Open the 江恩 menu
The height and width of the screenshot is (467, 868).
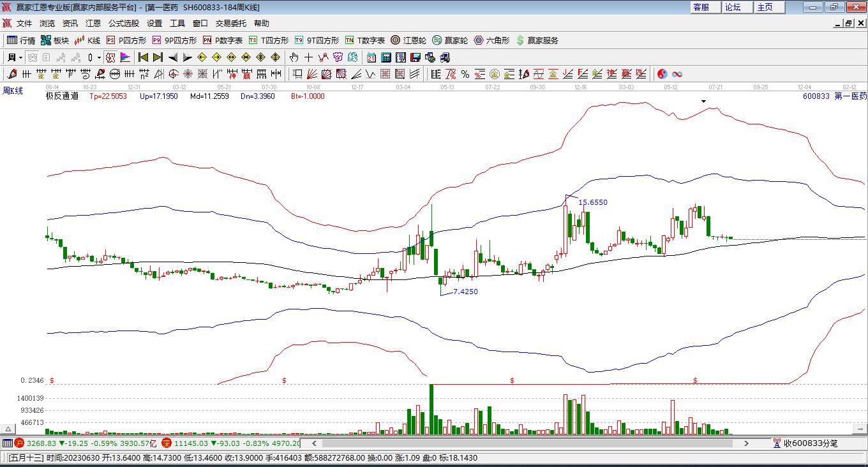pyautogui.click(x=93, y=23)
